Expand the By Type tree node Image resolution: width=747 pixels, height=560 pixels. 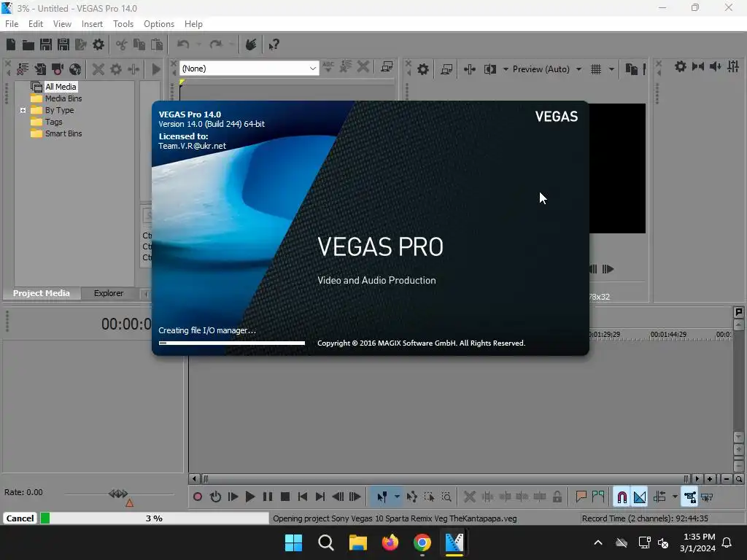[x=23, y=111]
